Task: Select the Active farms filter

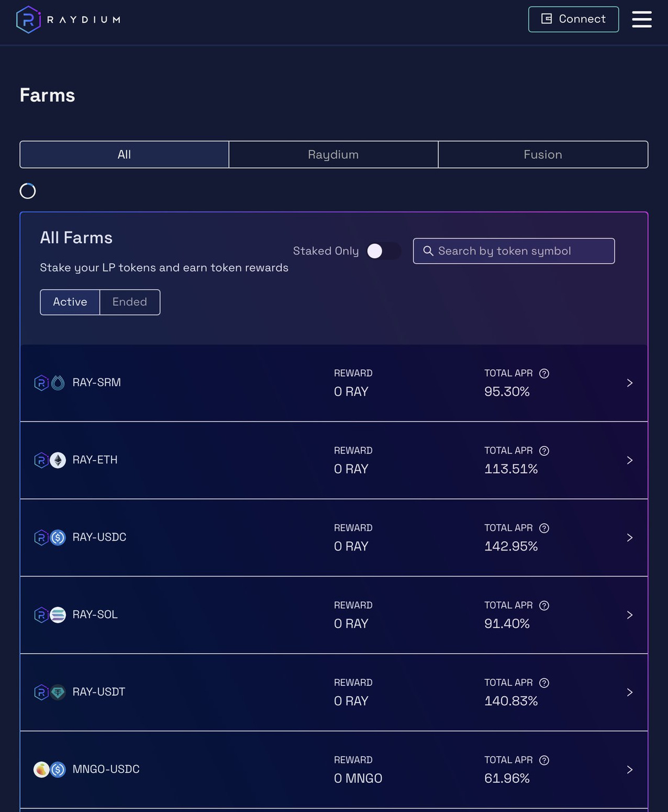Action: point(70,302)
